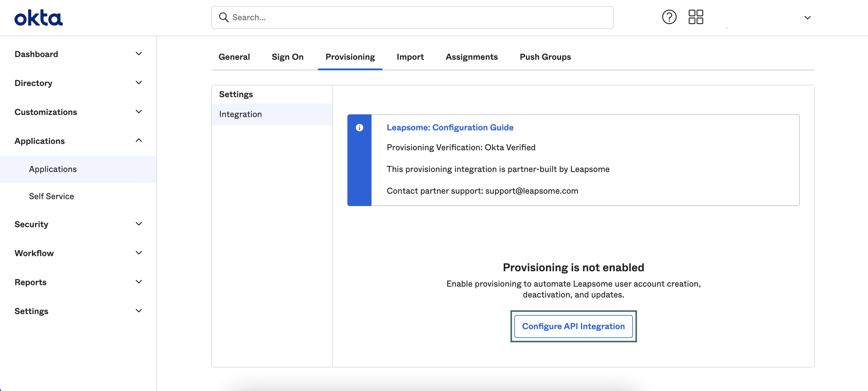Expand the Dashboard menu chevron
This screenshot has width=868, height=391.
pyautogui.click(x=139, y=54)
